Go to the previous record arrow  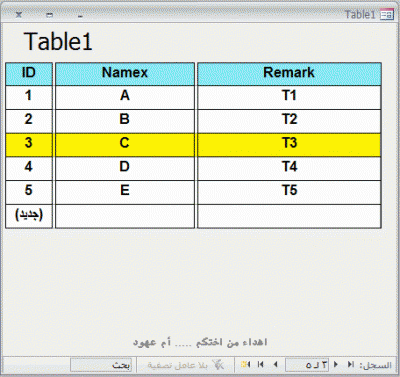pyautogui.click(x=336, y=364)
